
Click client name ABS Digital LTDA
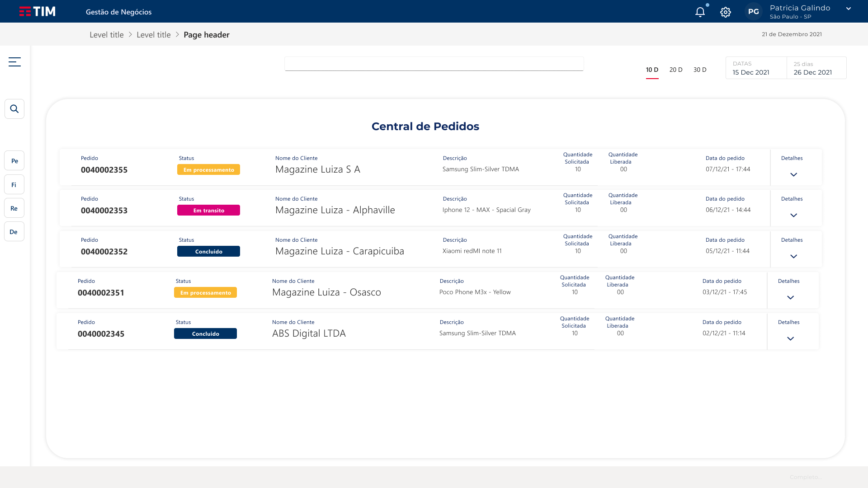click(309, 333)
